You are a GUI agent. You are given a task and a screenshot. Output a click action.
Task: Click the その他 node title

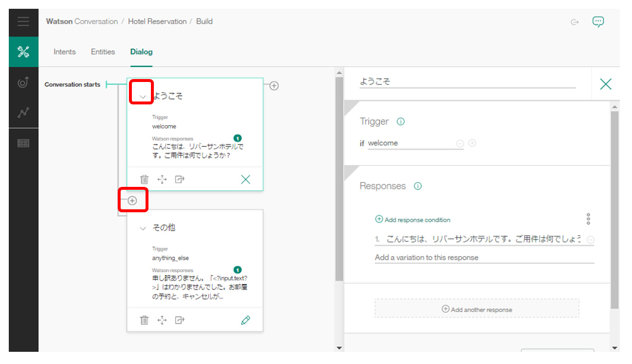tap(164, 228)
